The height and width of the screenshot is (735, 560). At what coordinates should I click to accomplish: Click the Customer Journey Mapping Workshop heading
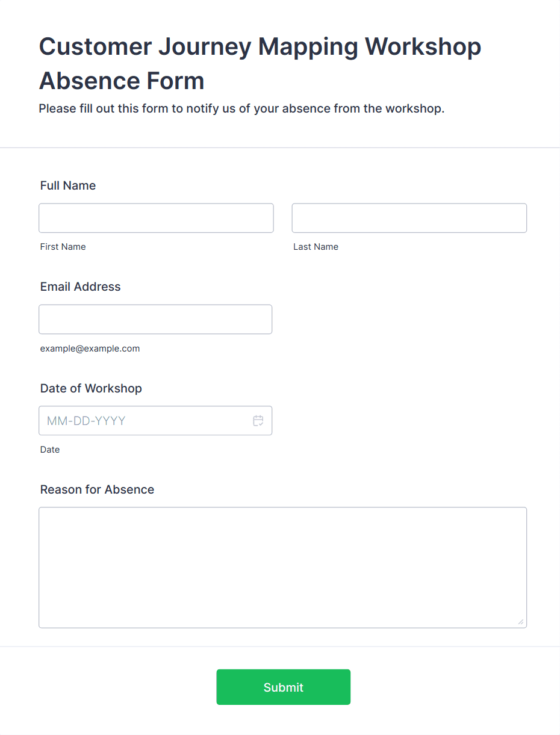[260, 63]
